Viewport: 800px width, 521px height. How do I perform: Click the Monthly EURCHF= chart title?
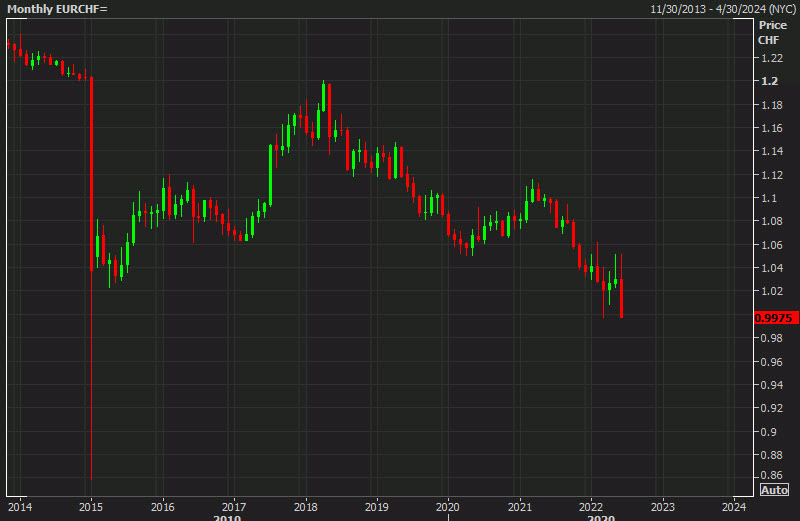57,9
